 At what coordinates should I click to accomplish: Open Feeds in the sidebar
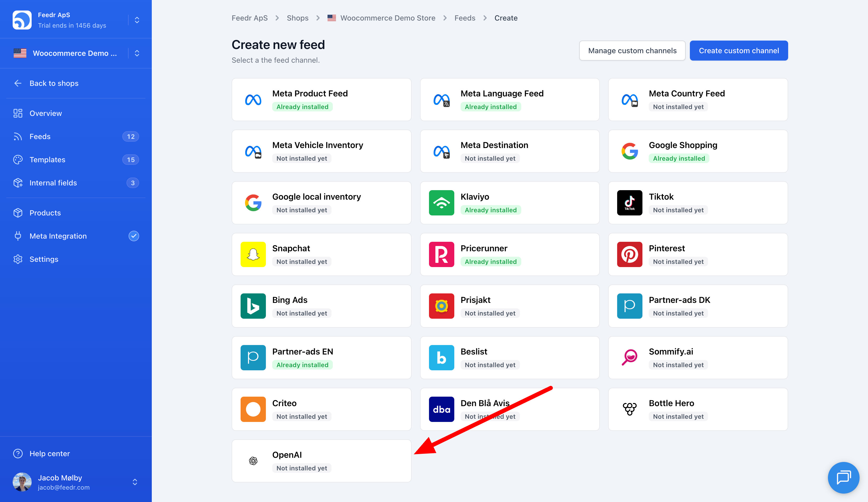coord(76,136)
